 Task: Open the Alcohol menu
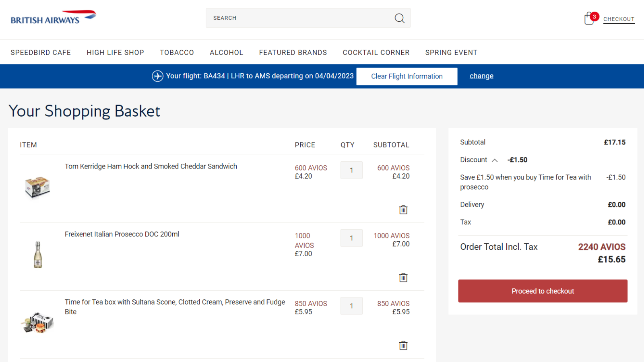[226, 53]
